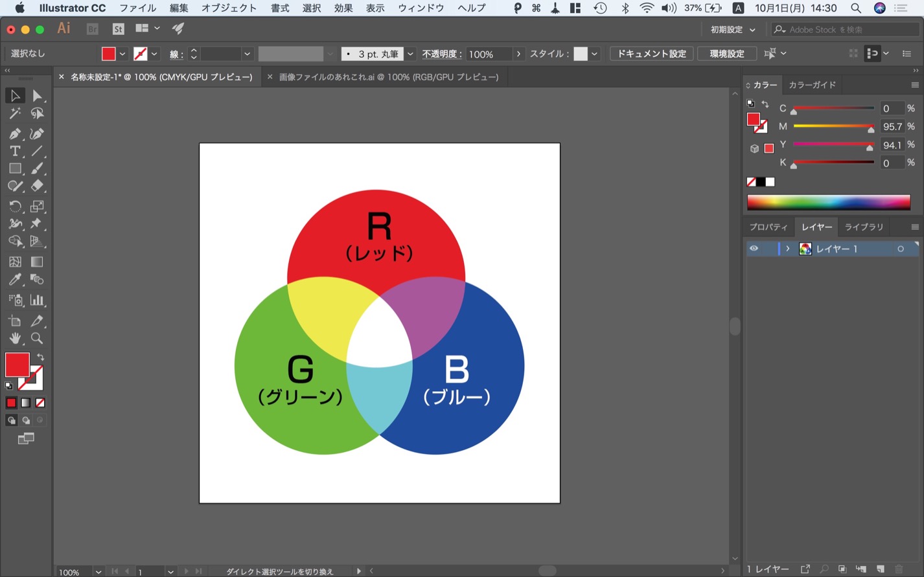Select the Zoom magnifier tool
This screenshot has height=577, width=924.
[x=37, y=338]
